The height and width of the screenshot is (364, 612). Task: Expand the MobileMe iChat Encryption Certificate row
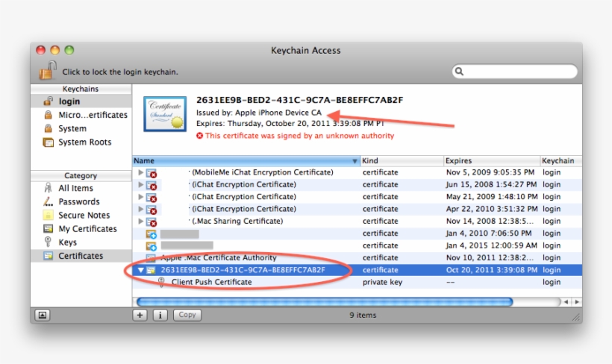[x=140, y=172]
